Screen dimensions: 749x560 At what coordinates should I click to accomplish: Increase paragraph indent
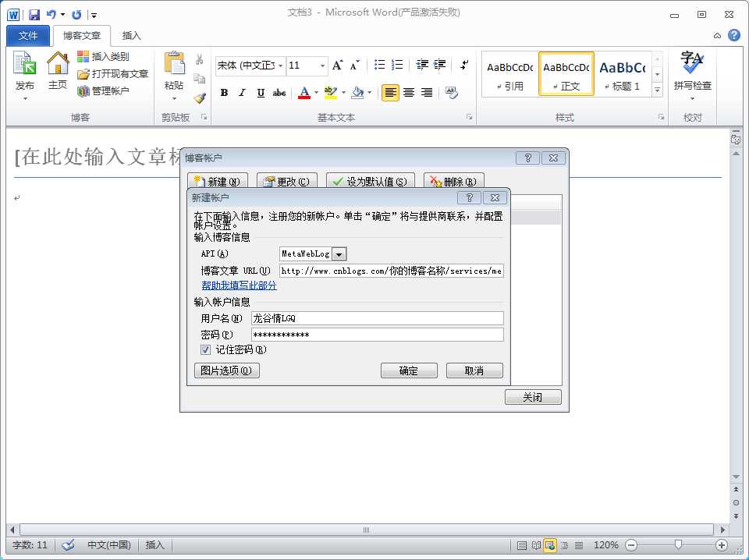[x=440, y=65]
